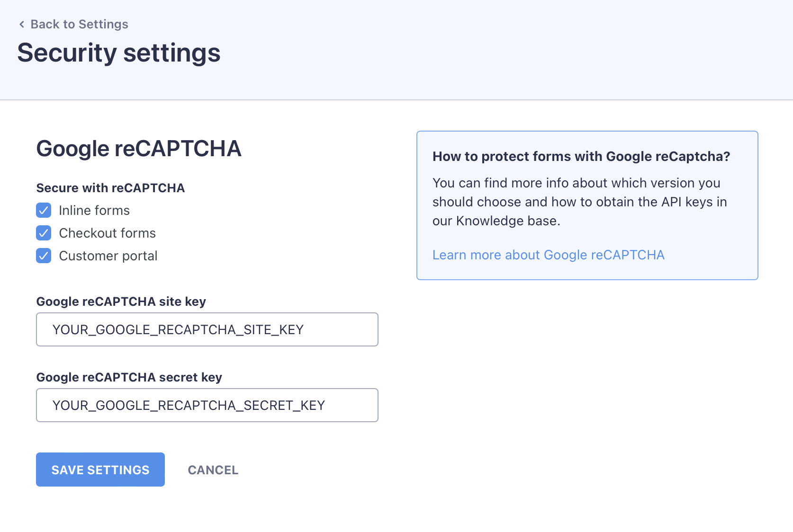Focus the Google reCAPTCHA secret key field
The image size is (793, 532).
click(x=207, y=405)
